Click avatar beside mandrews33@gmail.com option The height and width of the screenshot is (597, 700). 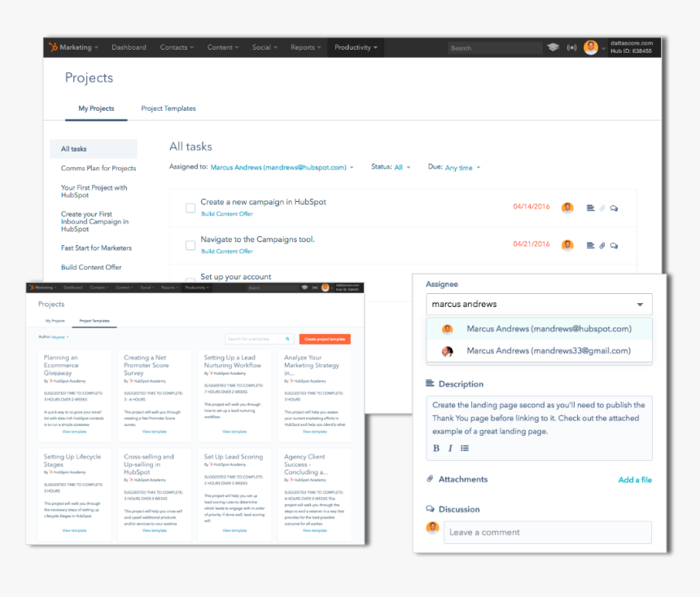click(448, 351)
